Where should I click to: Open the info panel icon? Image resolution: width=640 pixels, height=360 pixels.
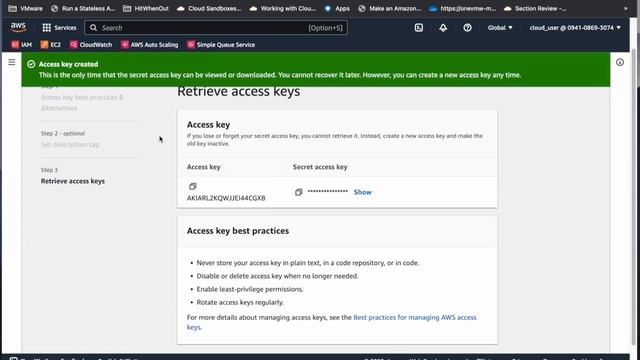620,62
